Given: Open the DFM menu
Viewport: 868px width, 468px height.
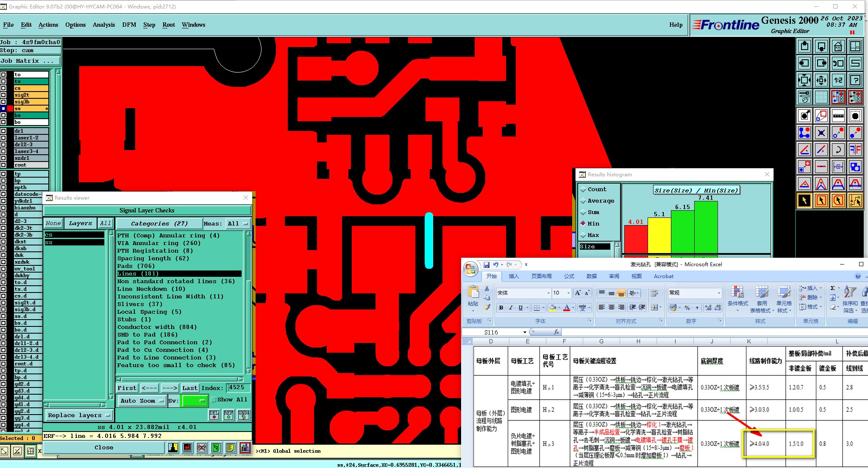Looking at the screenshot, I should coord(129,25).
